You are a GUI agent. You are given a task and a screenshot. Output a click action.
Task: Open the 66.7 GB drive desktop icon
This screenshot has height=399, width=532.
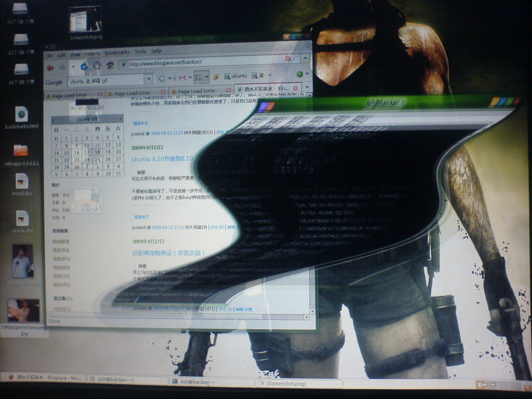click(x=20, y=13)
